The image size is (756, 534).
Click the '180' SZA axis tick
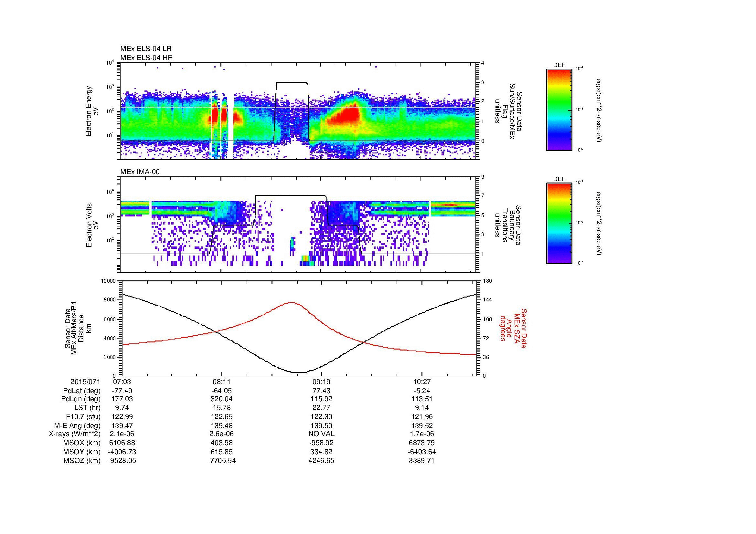[487, 281]
